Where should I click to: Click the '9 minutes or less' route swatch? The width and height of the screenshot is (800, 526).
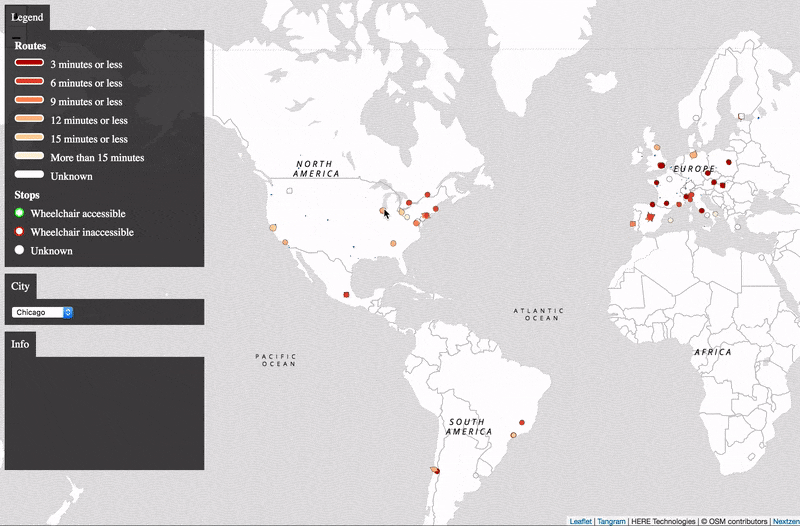29,100
